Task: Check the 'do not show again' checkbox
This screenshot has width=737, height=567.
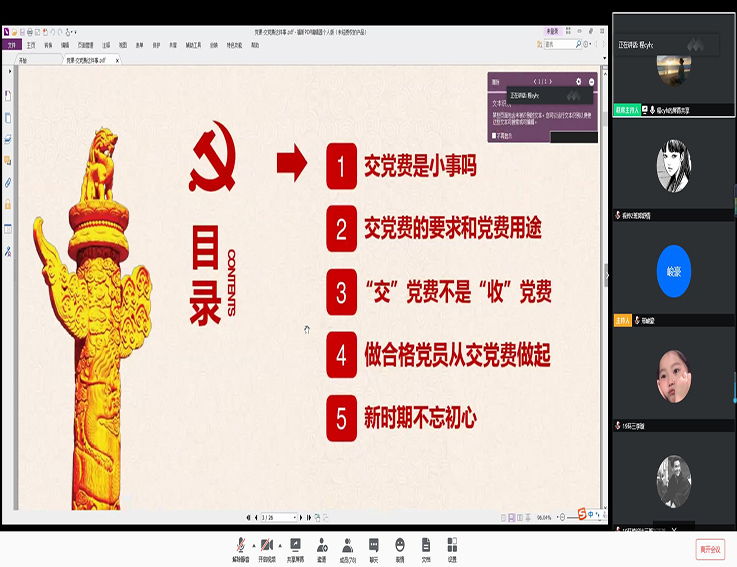Action: pos(494,135)
